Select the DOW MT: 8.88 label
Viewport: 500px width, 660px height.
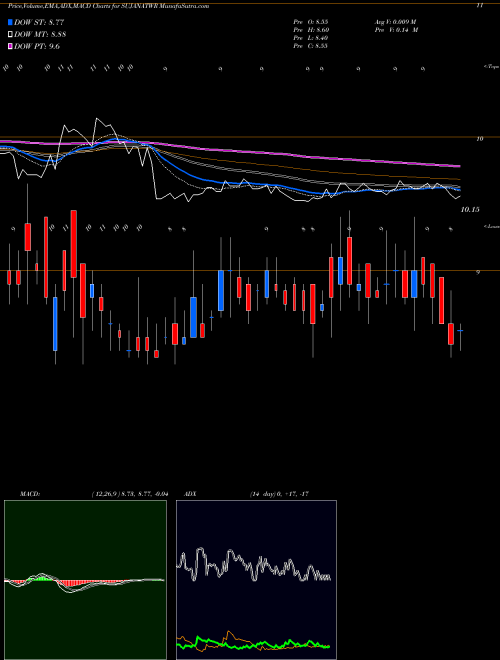click(40, 34)
